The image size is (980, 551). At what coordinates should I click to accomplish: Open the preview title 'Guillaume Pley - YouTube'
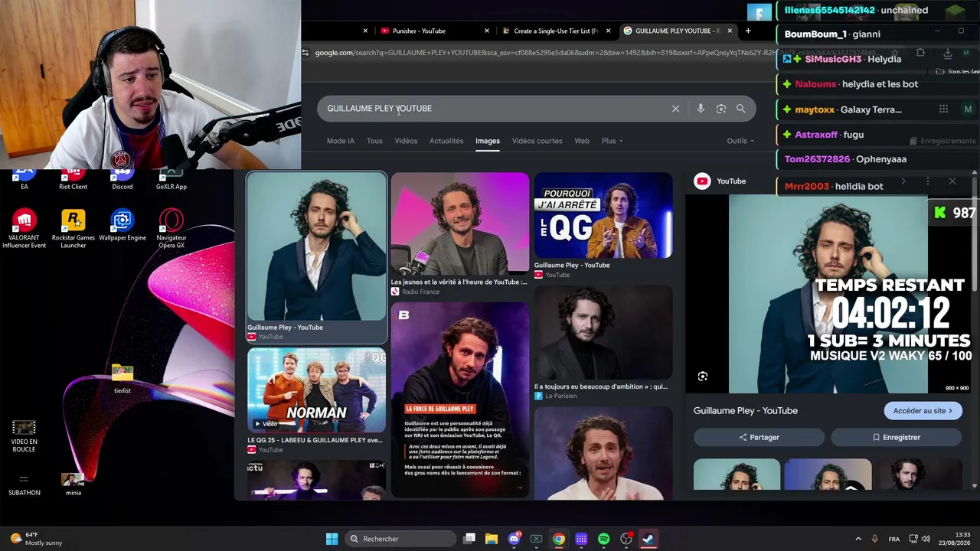click(746, 411)
